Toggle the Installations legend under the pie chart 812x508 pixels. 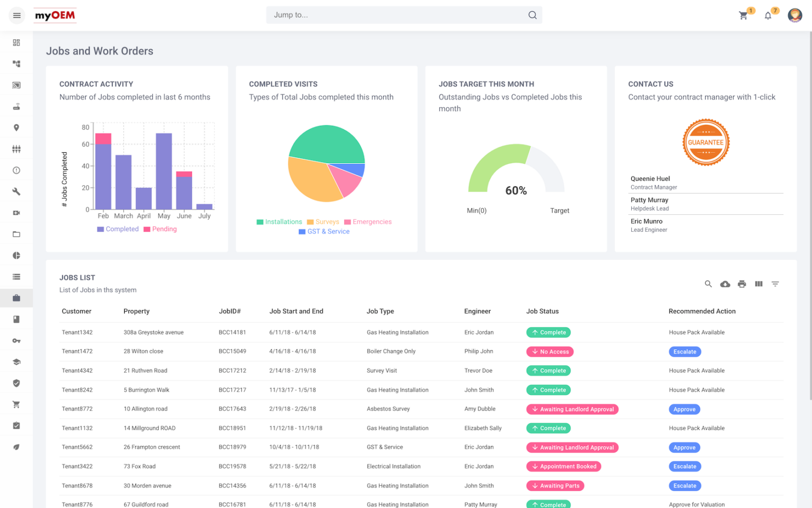[x=279, y=222]
